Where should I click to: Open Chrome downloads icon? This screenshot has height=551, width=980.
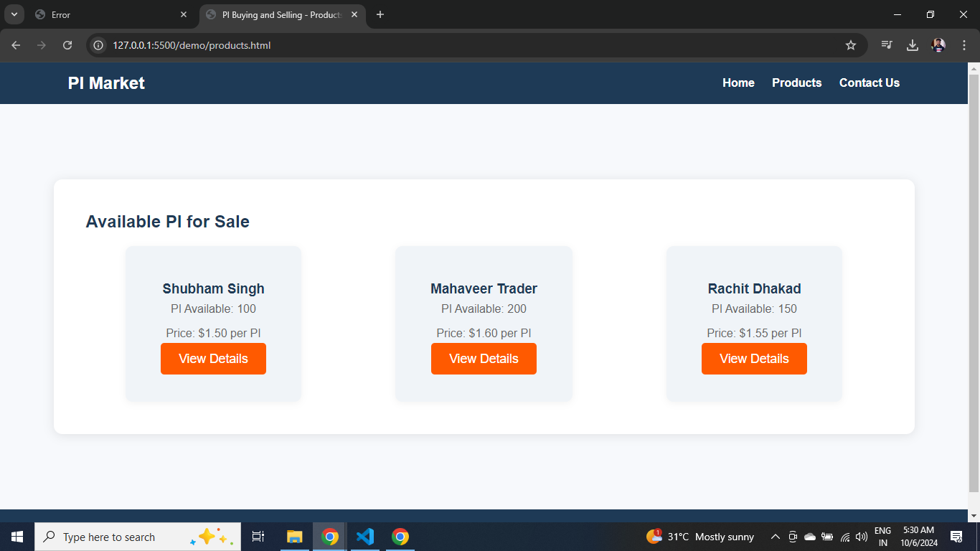(x=913, y=45)
